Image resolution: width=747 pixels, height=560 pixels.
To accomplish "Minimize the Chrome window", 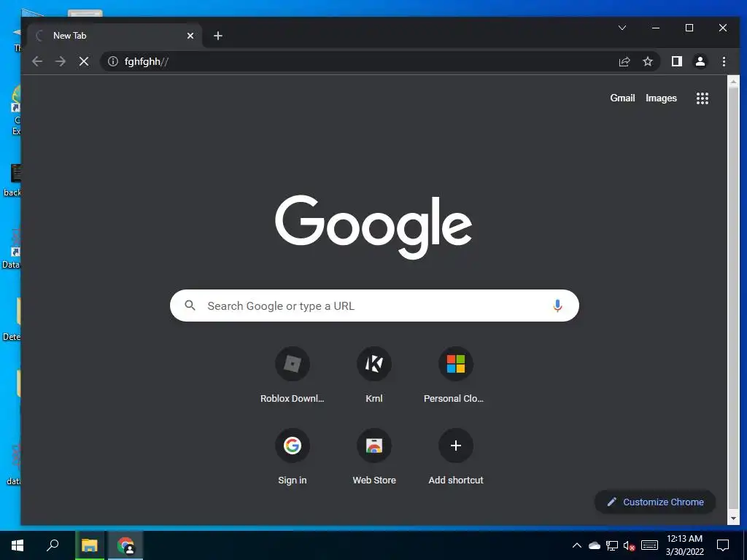I will [x=656, y=28].
